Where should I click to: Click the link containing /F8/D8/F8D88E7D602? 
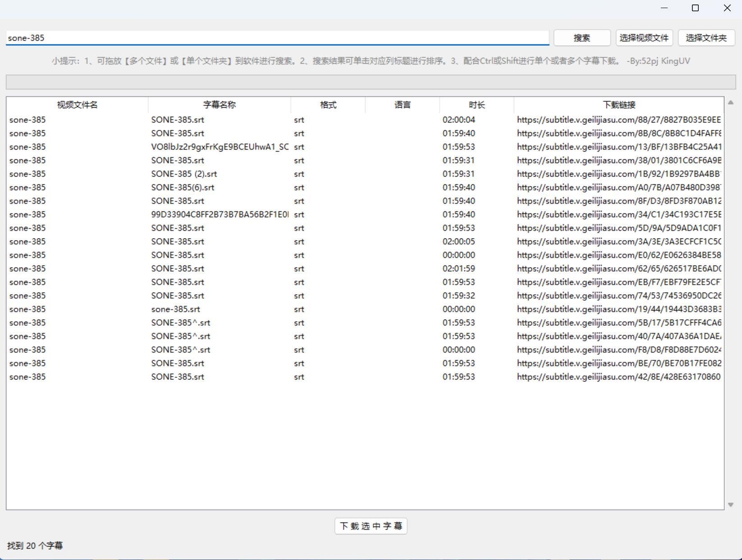click(619, 350)
